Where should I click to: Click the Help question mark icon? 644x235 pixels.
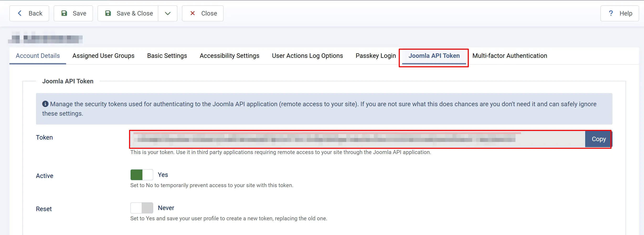611,13
